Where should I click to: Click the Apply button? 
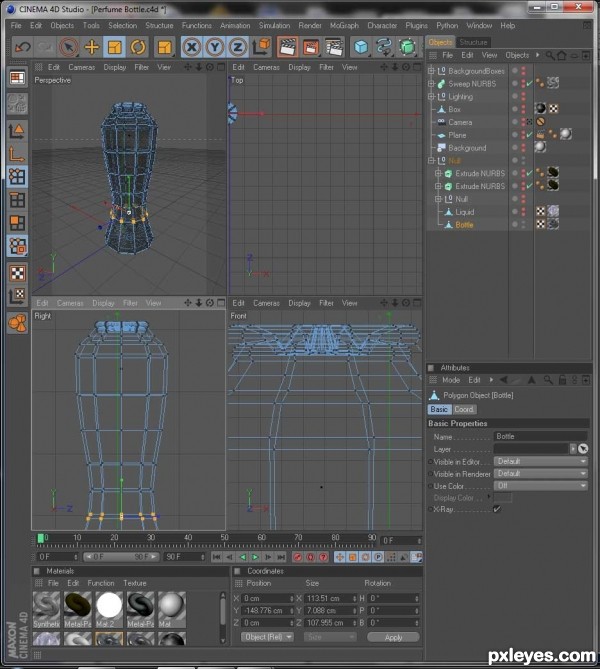393,637
